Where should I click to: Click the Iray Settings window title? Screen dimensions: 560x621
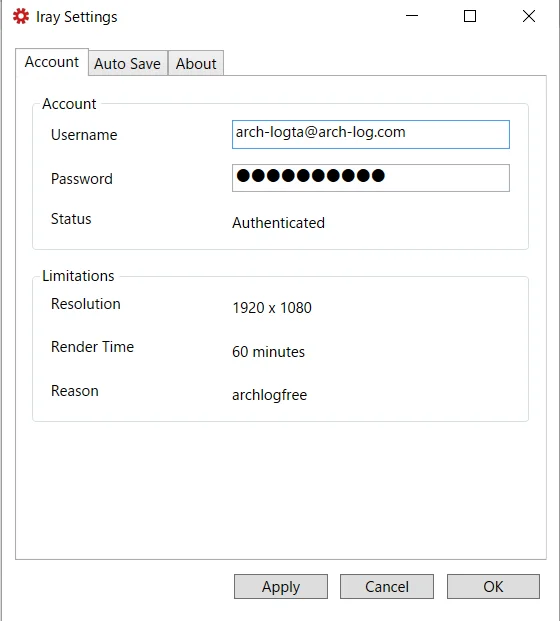[x=76, y=17]
